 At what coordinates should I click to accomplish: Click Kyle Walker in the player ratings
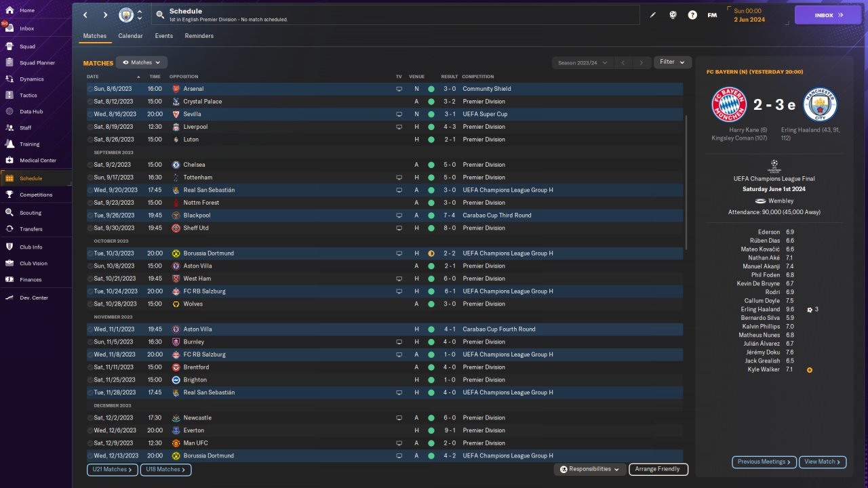764,369
